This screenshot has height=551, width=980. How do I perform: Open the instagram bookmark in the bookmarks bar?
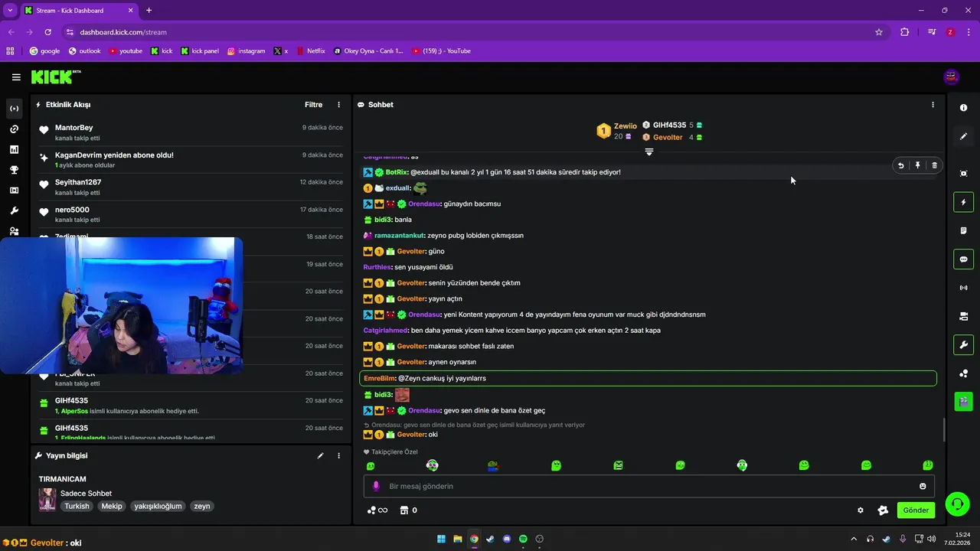pos(246,51)
